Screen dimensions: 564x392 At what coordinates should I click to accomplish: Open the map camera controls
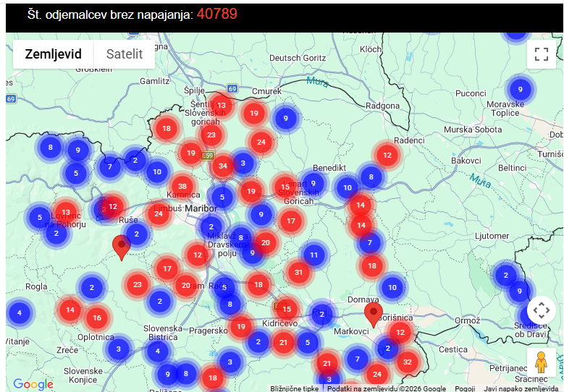click(x=541, y=310)
